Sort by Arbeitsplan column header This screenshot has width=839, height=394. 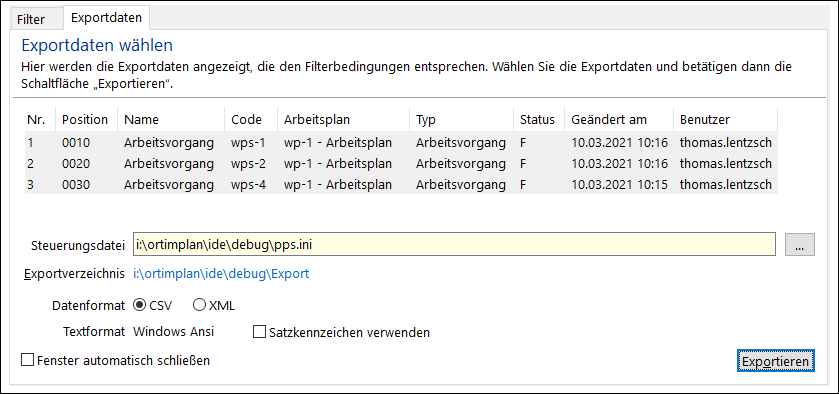(x=344, y=119)
